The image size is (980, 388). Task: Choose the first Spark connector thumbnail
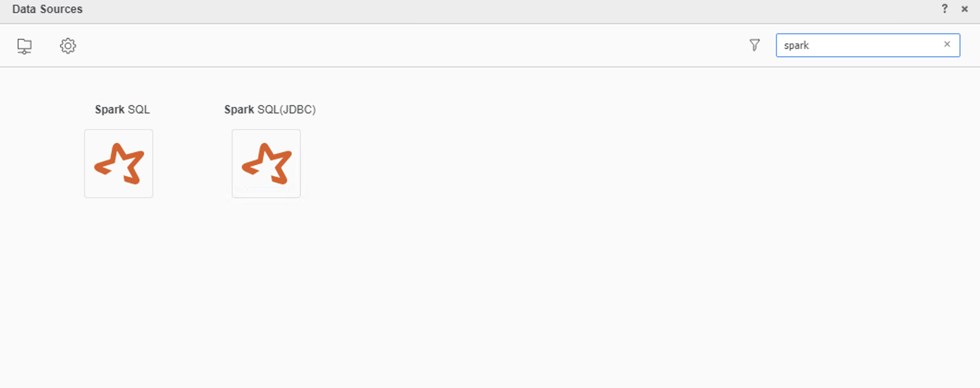(x=119, y=164)
